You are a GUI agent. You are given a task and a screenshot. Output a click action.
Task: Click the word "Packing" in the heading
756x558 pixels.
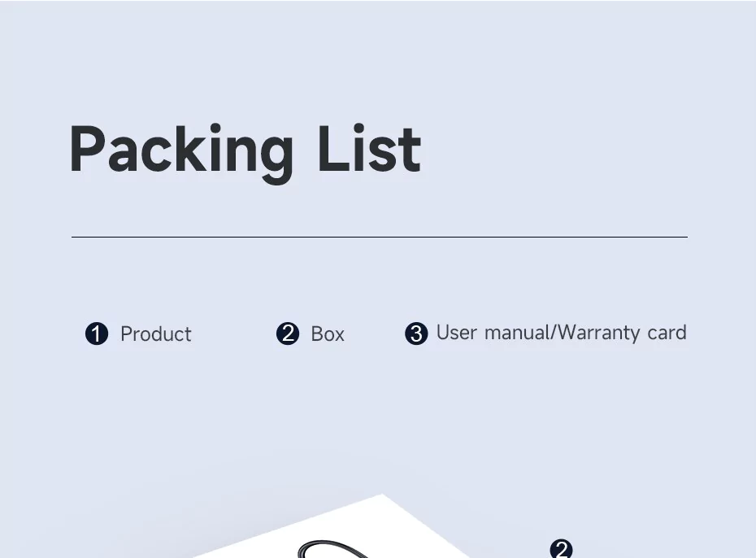point(181,150)
